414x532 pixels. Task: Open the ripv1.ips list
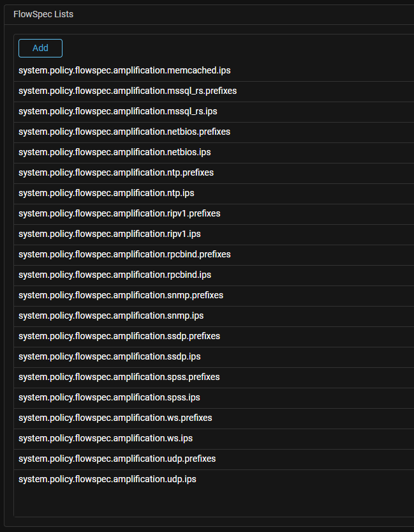click(x=110, y=234)
